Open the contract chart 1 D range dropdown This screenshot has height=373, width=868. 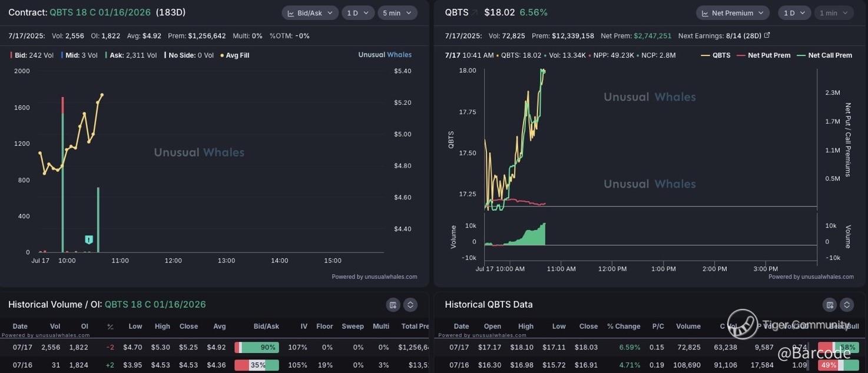pos(357,13)
